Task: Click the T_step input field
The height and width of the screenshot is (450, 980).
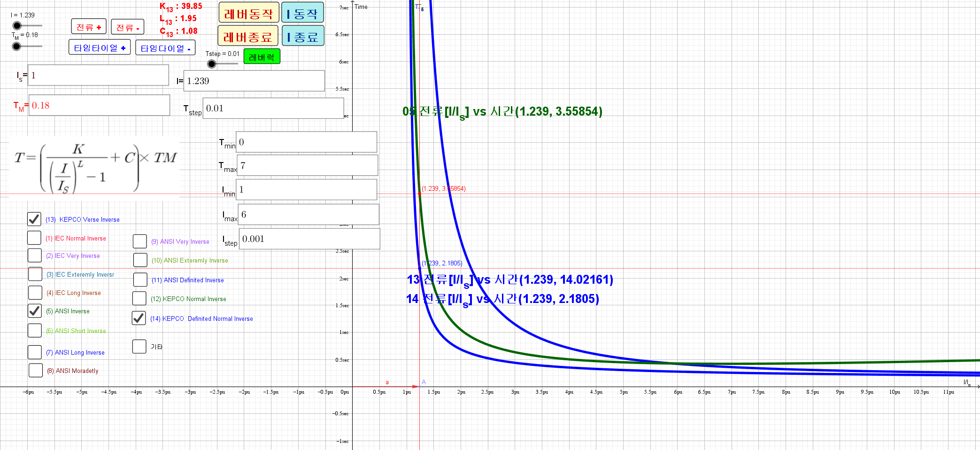Action: [x=273, y=108]
